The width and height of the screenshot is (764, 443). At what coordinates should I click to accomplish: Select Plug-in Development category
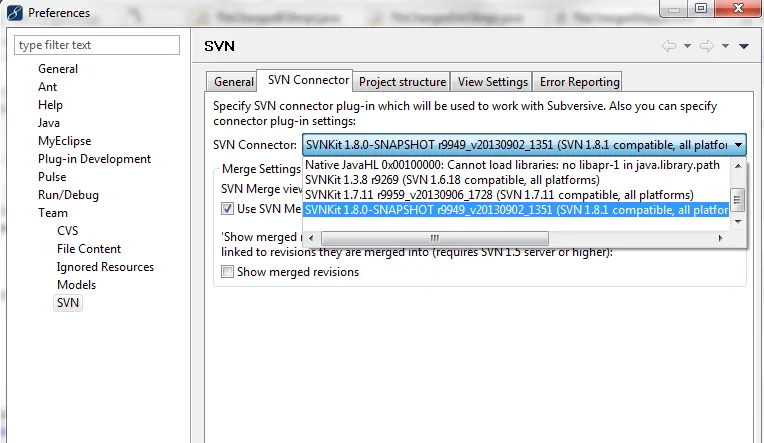point(95,159)
